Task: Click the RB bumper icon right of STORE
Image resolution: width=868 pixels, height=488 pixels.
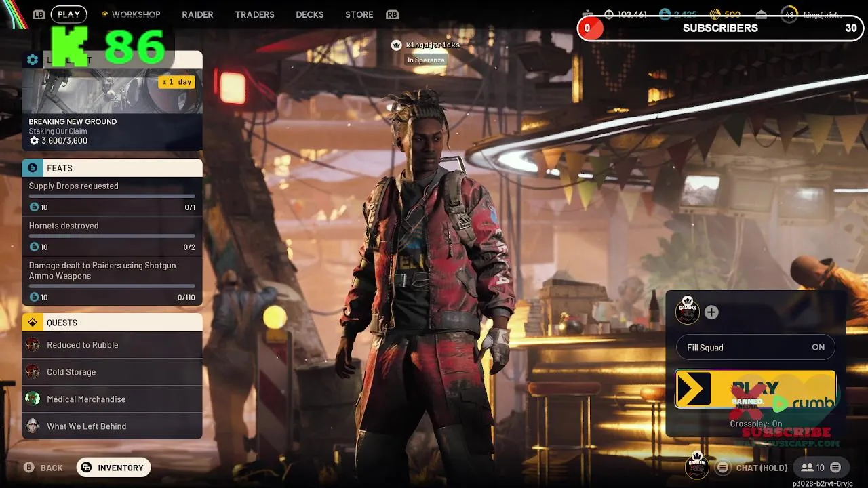Action: tap(392, 14)
